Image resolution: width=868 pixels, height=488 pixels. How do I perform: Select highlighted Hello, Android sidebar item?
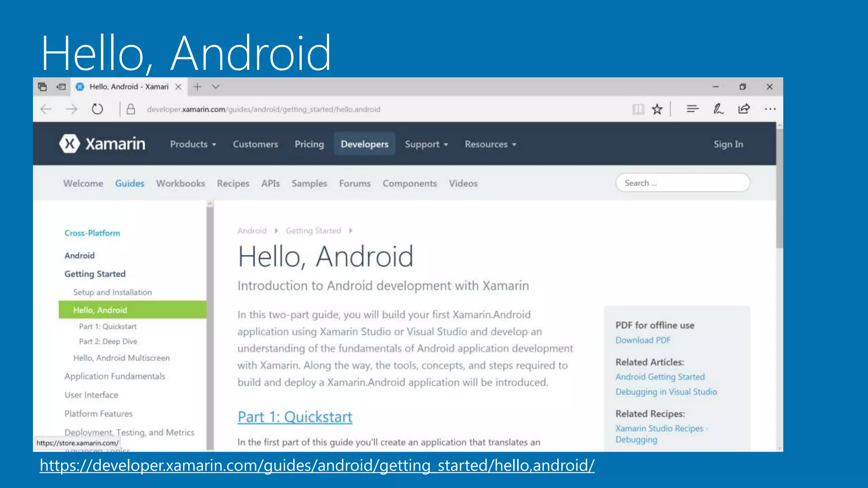[x=133, y=310]
